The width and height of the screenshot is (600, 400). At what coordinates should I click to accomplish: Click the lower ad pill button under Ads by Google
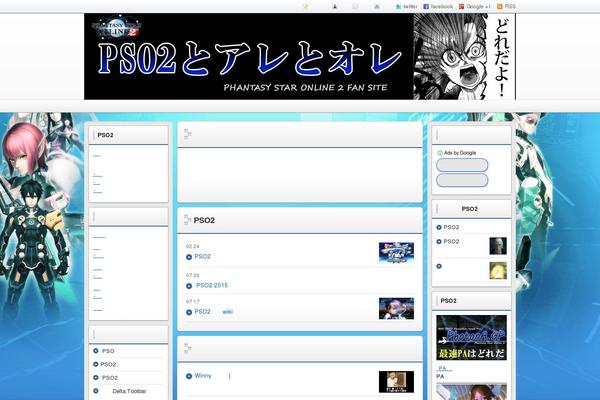[462, 180]
